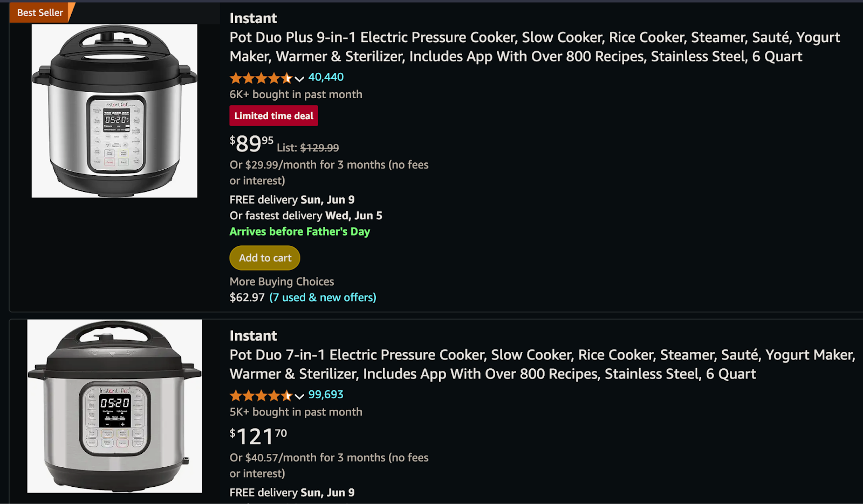Click the Best Seller badge
The width and height of the screenshot is (863, 504).
pos(39,12)
